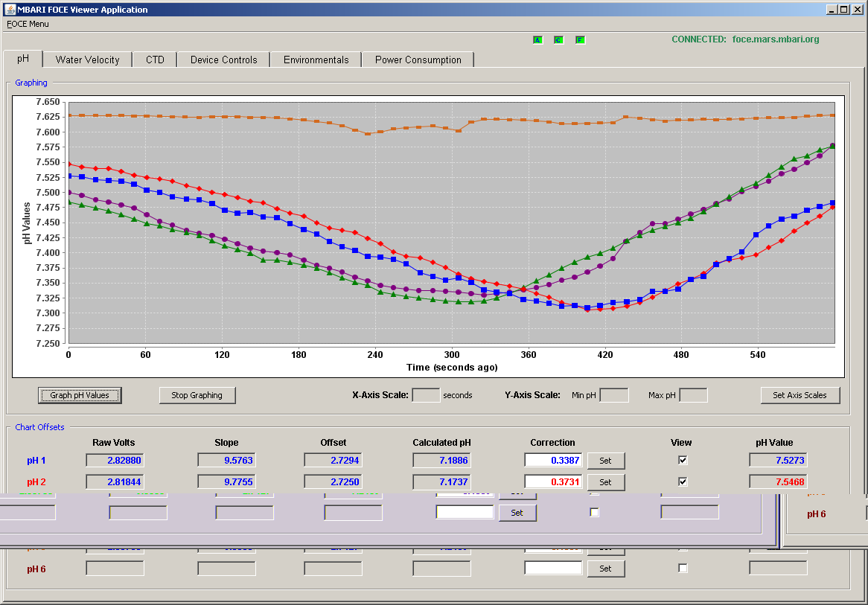Go to the Environmentals tab
868x605 pixels.
click(x=316, y=60)
